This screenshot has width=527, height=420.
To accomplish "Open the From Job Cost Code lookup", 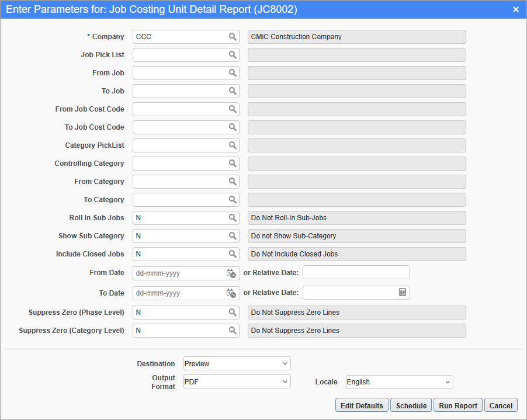I will click(x=233, y=109).
